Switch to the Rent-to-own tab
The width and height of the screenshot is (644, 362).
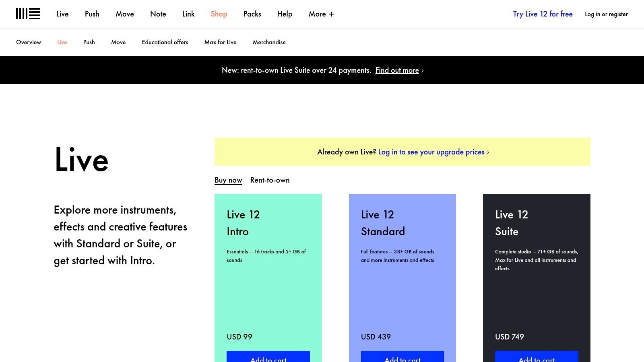click(270, 180)
